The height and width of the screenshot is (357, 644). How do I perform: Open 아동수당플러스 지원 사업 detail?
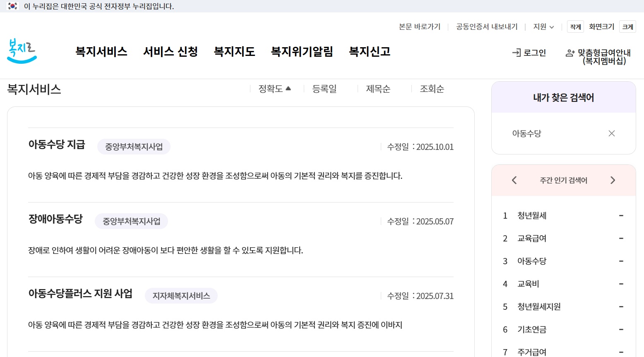point(81,294)
